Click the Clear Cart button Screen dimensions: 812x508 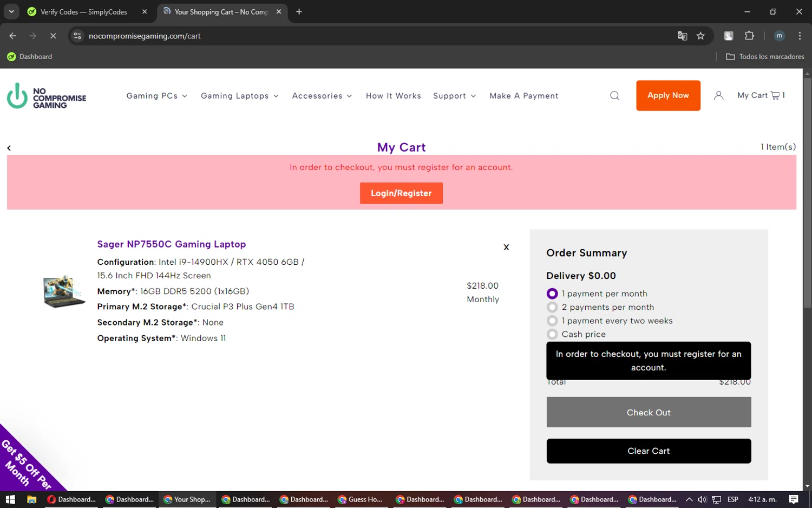coord(649,451)
